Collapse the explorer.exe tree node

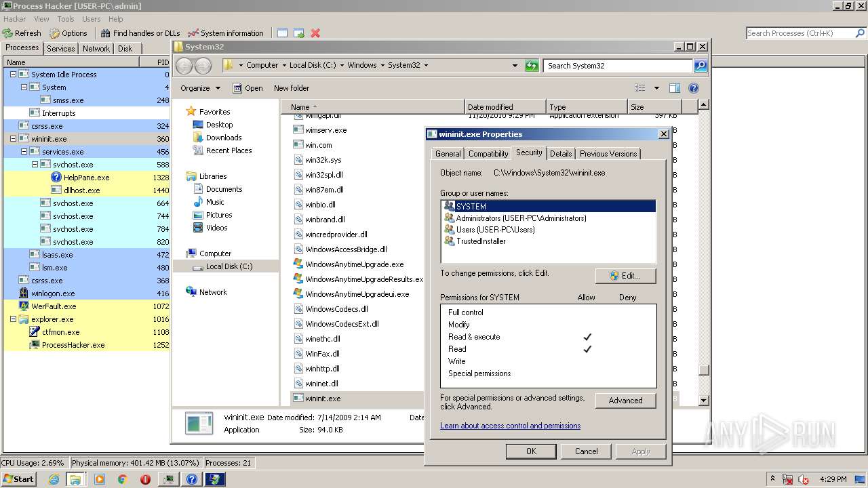13,319
